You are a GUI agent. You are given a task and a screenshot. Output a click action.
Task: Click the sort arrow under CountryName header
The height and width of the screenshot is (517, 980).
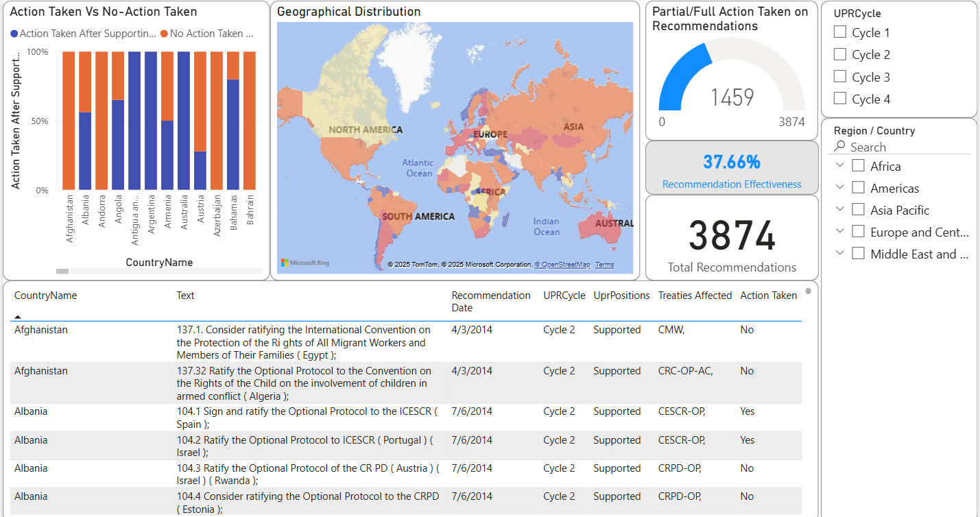pyautogui.click(x=18, y=317)
